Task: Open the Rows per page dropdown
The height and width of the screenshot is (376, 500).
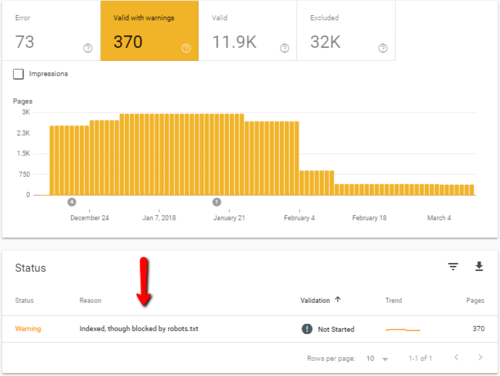Action: pos(377,359)
